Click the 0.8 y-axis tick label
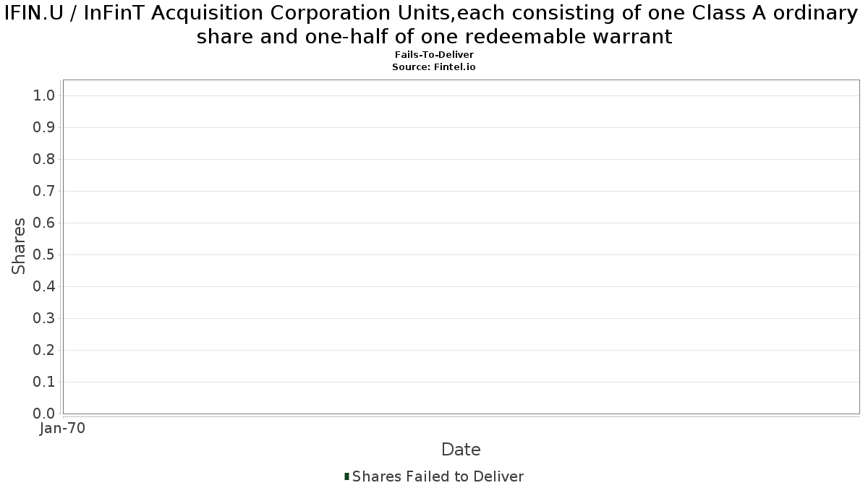The image size is (868, 488). pos(44,159)
